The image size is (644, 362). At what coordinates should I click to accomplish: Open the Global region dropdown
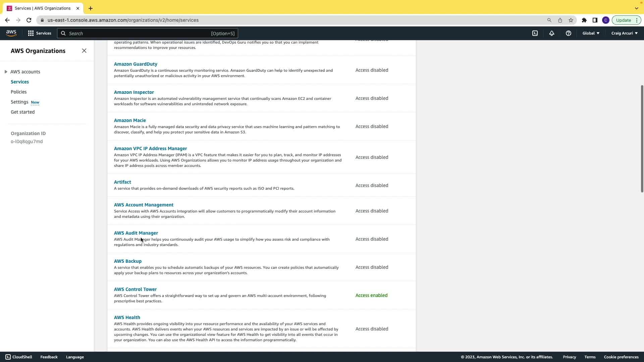coord(591,33)
